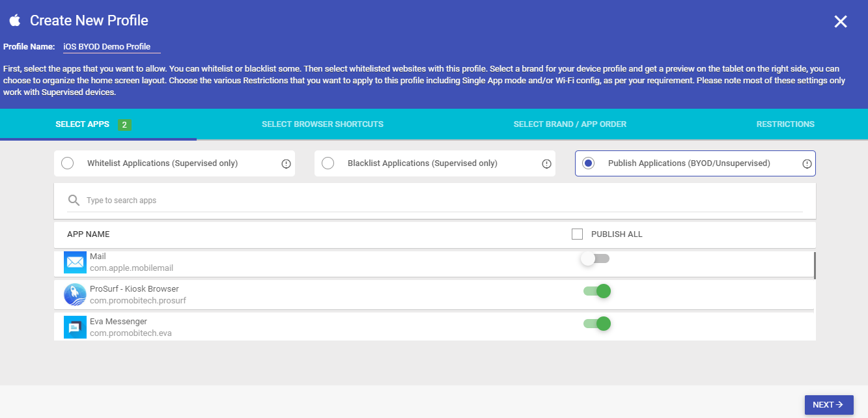This screenshot has height=418, width=868.
Task: Click the com.promobitech.eva bundle ID text
Action: pos(131,333)
